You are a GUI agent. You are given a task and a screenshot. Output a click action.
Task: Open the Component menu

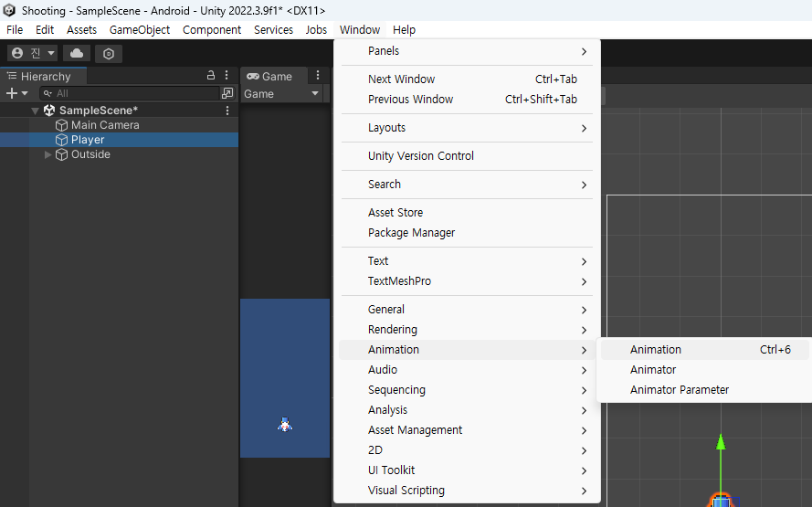(212, 29)
